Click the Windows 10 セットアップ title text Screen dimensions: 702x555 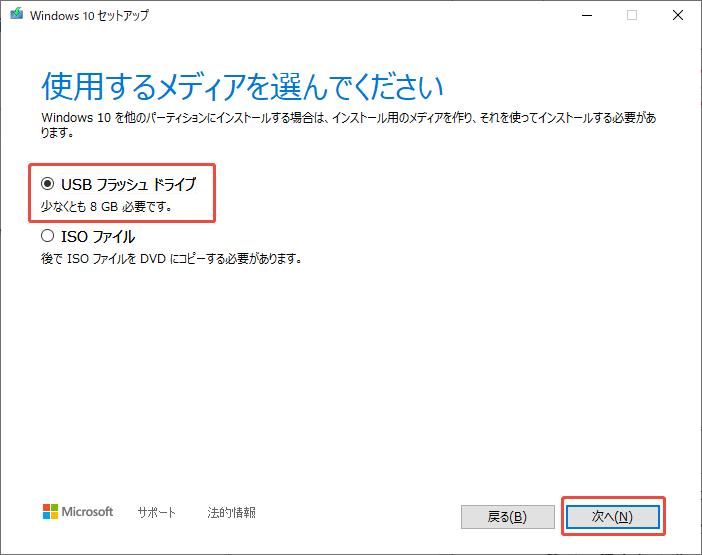(90, 16)
